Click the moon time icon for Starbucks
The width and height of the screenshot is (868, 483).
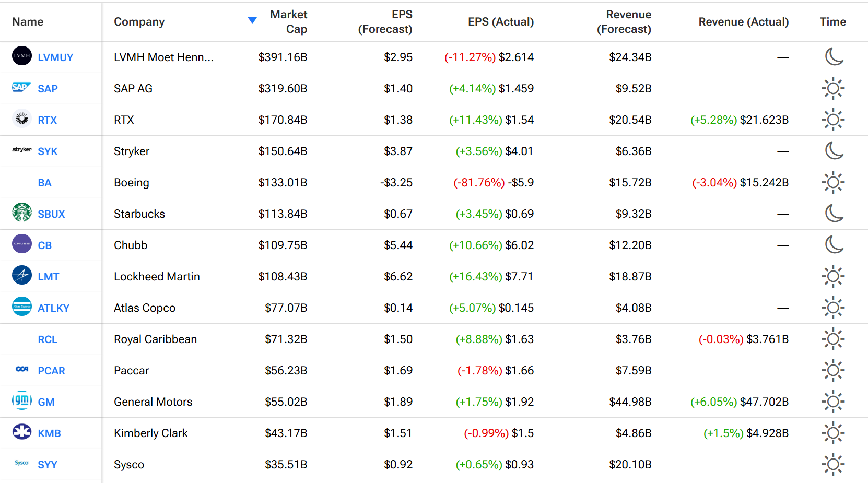click(x=834, y=213)
